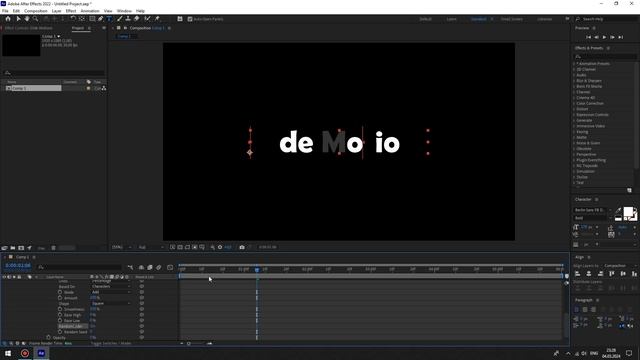Click new composition icon in Project panel
The image size is (640, 360).
click(x=21, y=248)
